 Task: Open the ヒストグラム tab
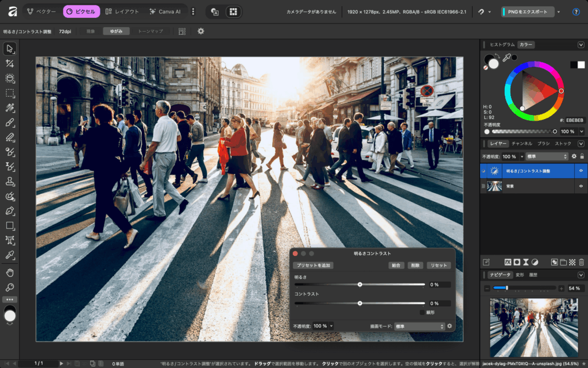click(x=502, y=45)
